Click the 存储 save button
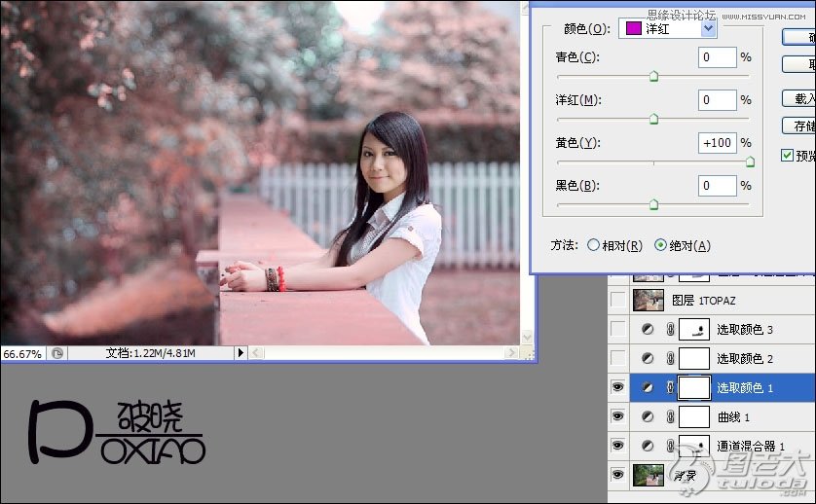Viewport: 816px width, 504px height. (799, 126)
